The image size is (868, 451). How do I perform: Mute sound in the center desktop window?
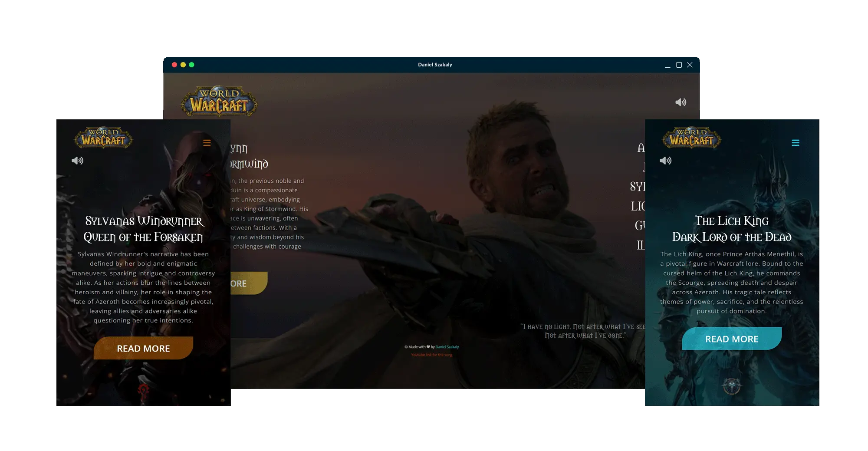(681, 102)
